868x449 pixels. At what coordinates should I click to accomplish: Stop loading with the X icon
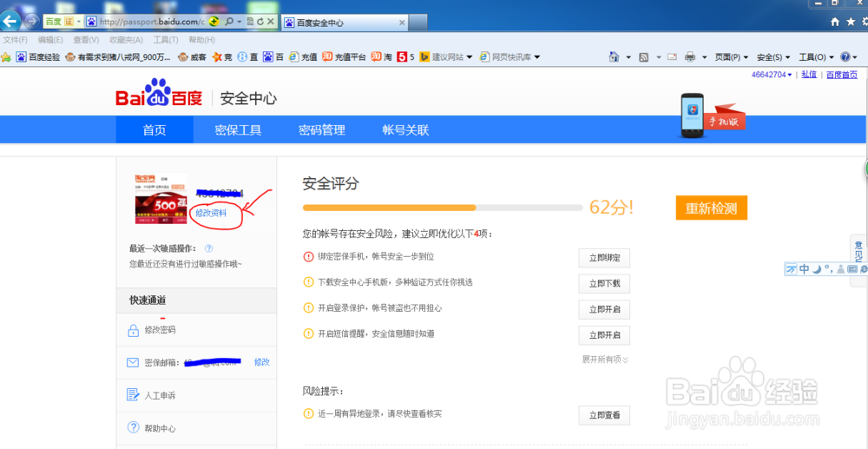tap(271, 22)
